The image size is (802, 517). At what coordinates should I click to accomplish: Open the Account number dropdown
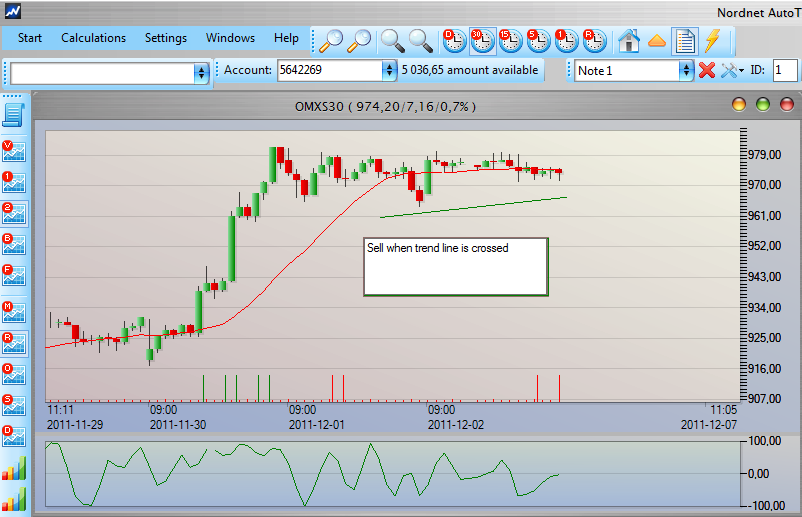(389, 71)
